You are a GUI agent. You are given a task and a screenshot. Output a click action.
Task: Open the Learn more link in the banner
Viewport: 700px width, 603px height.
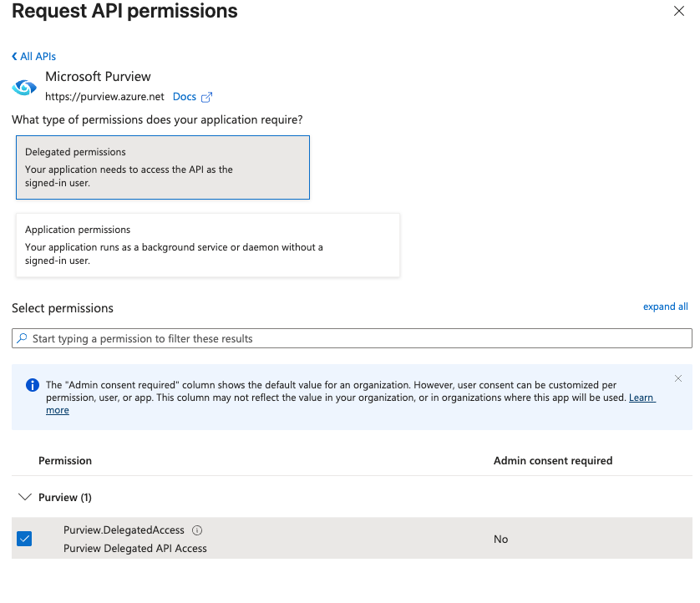[x=642, y=398]
